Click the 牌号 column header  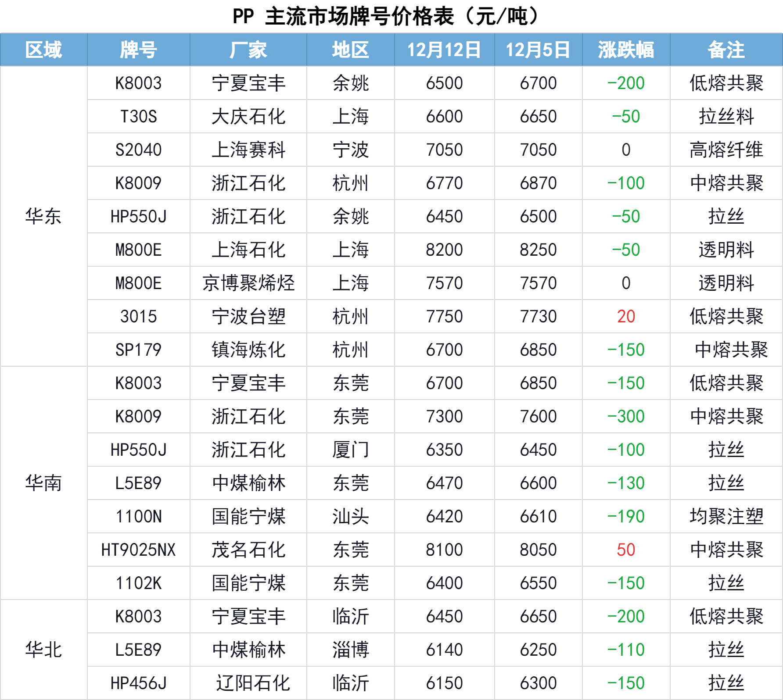click(x=138, y=50)
